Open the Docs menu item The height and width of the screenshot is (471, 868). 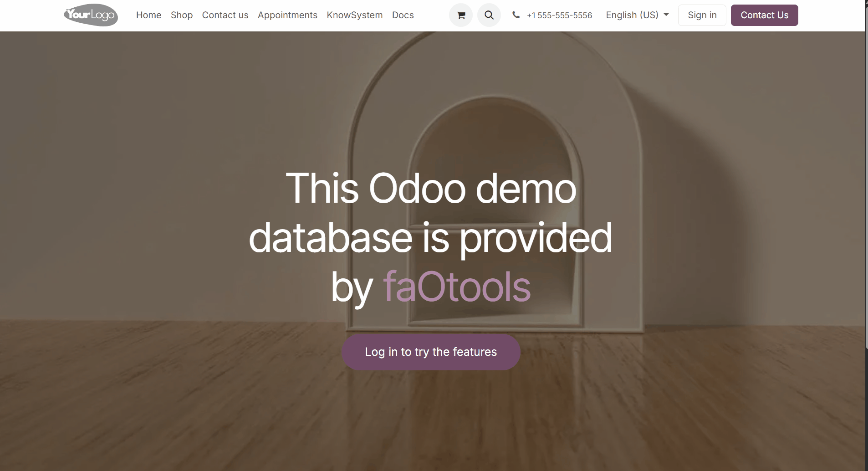tap(403, 15)
